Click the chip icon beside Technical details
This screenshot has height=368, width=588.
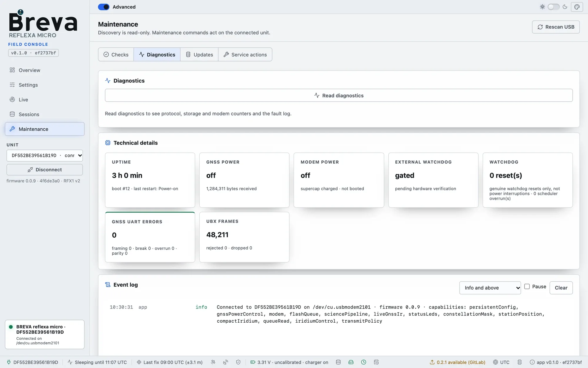[108, 143]
